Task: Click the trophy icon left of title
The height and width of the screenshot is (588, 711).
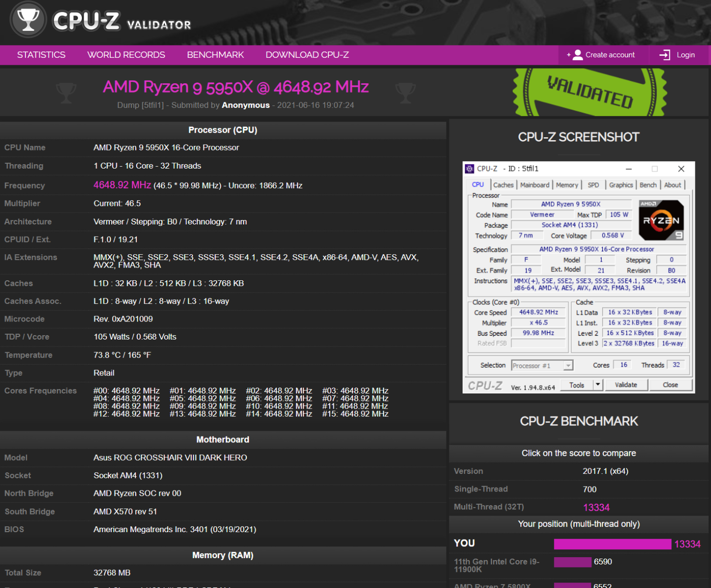Action: (66, 92)
